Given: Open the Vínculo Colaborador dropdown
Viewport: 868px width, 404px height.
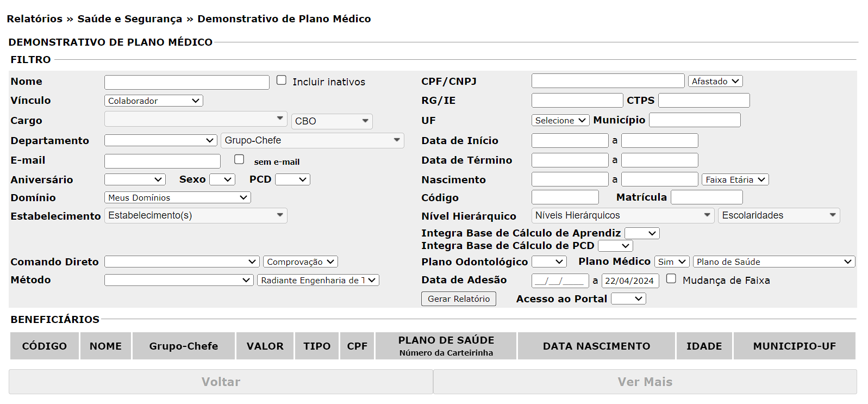Looking at the screenshot, I should [x=153, y=101].
